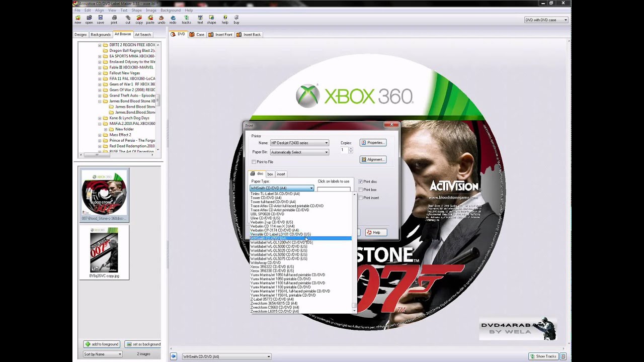Click the help toolbar icon
644x362 pixels.
click(x=225, y=19)
